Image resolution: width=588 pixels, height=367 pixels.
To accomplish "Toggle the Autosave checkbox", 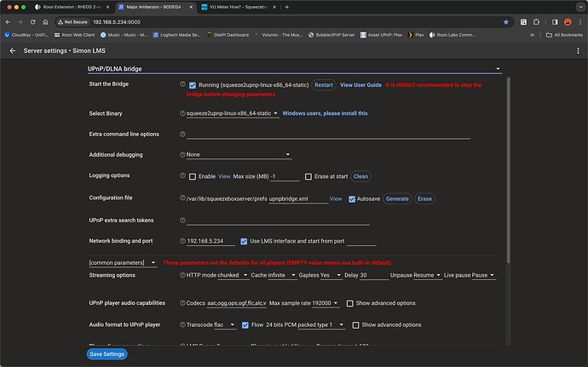I will tap(352, 198).
